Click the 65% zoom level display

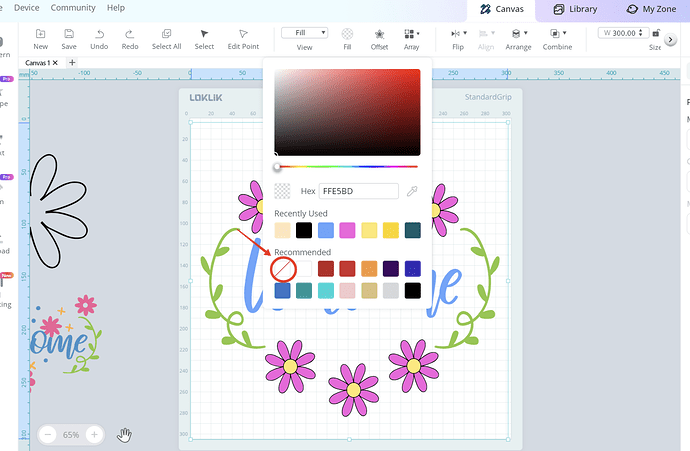[71, 435]
